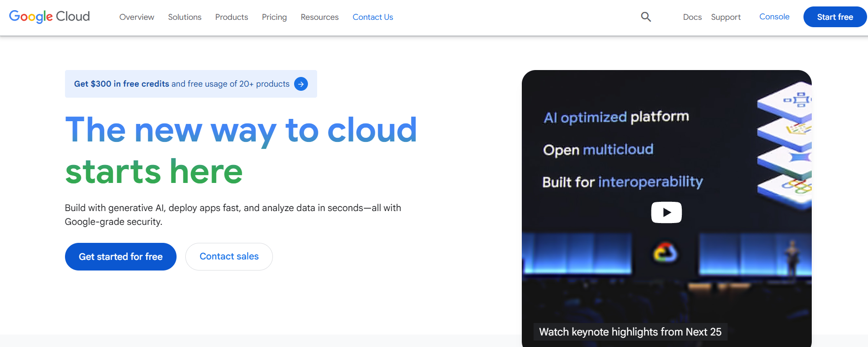
Task: Click the blue arrow icon in credits banner
Action: pos(301,84)
